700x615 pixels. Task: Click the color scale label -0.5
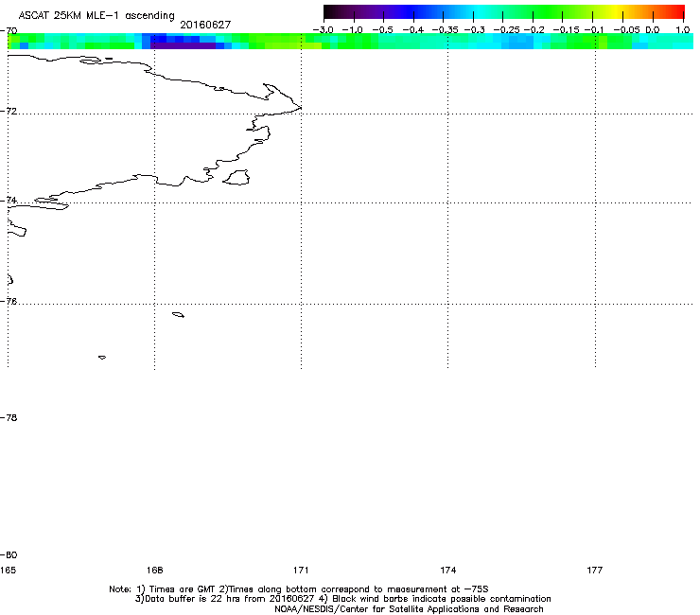coord(382,30)
